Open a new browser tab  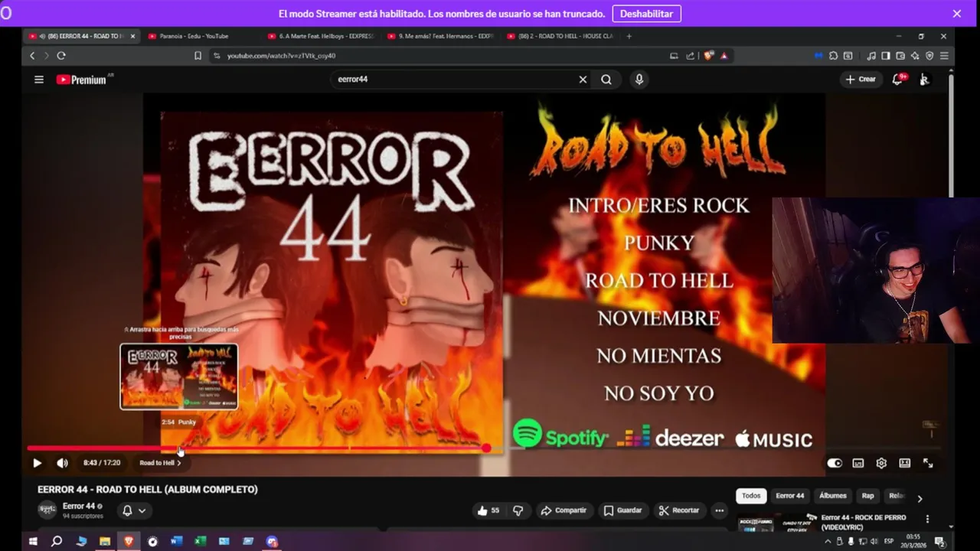pos(629,36)
